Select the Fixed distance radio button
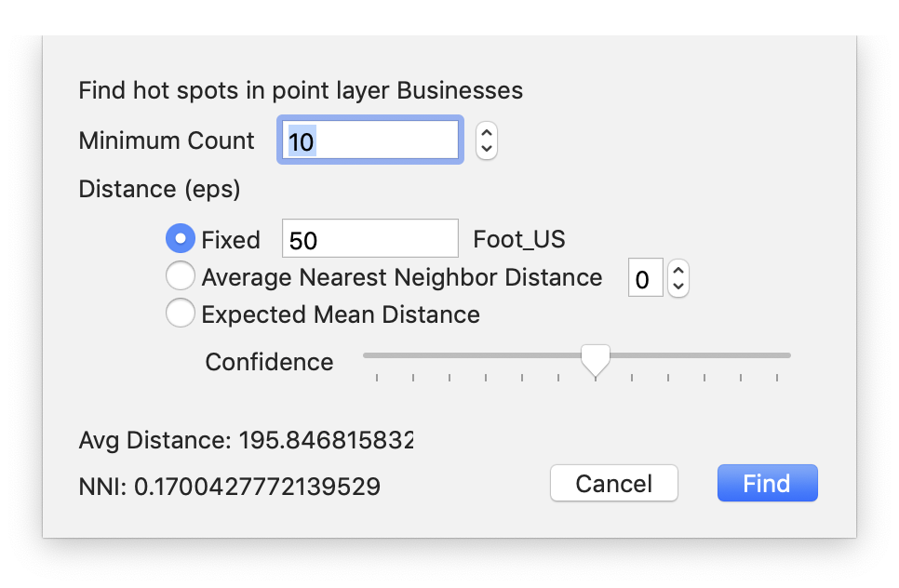 [180, 239]
